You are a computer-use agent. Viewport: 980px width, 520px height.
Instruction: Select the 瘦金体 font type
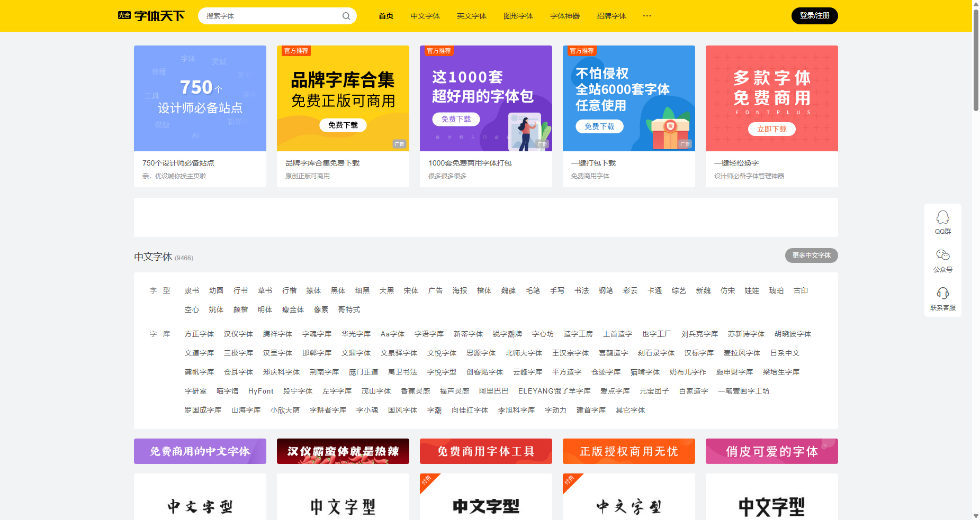[293, 309]
